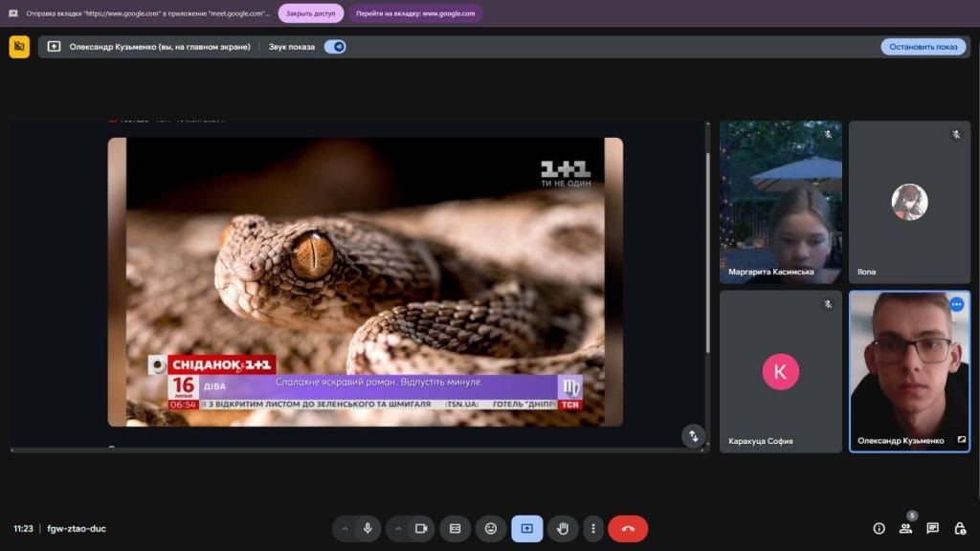Click muted mic icon on Каракуца София tile
This screenshot has height=551, width=980.
pos(828,304)
